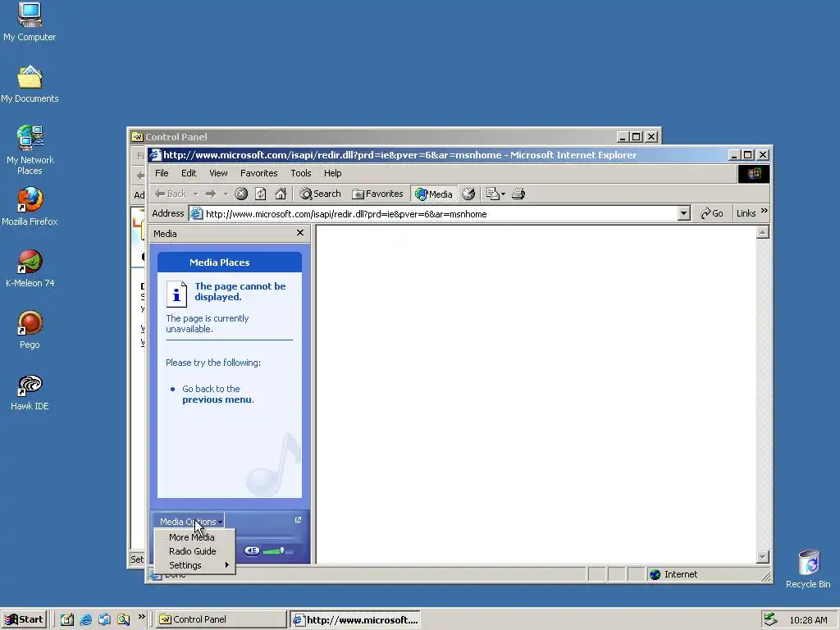This screenshot has width=840, height=630.
Task: Undock the media player with pop-out icon
Action: (299, 519)
